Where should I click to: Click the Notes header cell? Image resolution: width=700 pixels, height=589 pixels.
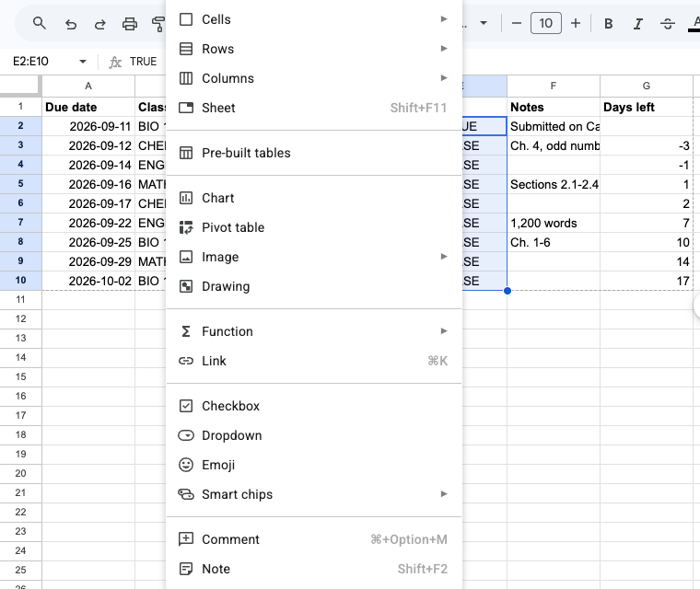tap(554, 107)
